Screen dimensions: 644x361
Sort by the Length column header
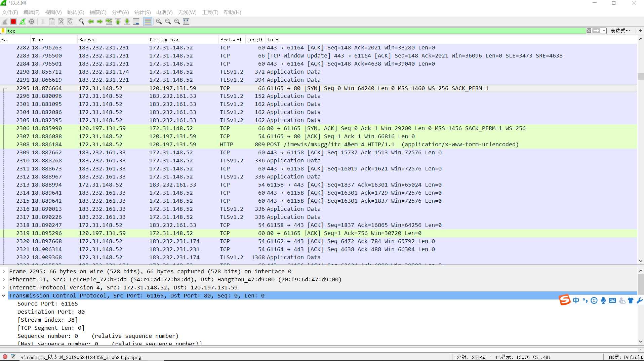pyautogui.click(x=255, y=40)
